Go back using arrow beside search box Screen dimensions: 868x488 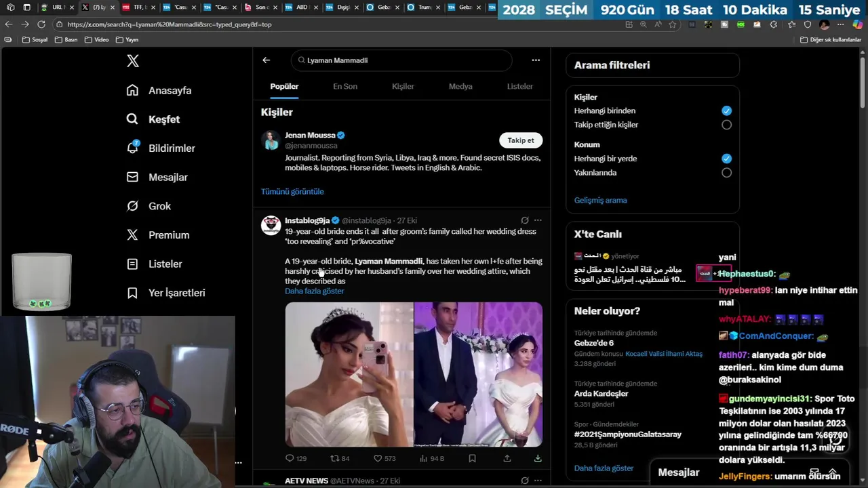pyautogui.click(x=266, y=60)
